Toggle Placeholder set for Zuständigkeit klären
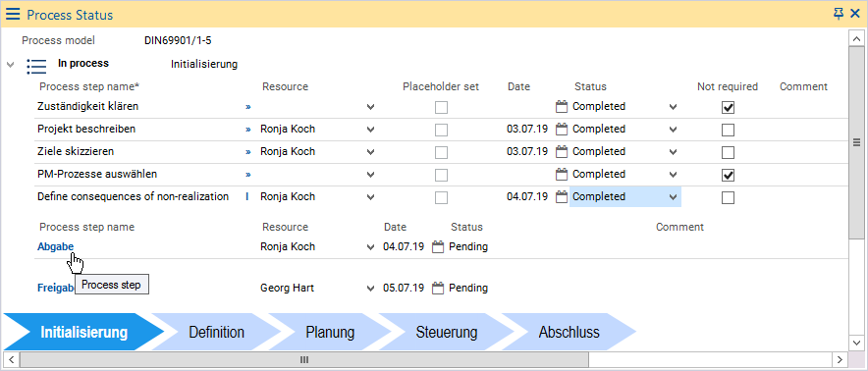The width and height of the screenshot is (868, 371). pyautogui.click(x=441, y=107)
